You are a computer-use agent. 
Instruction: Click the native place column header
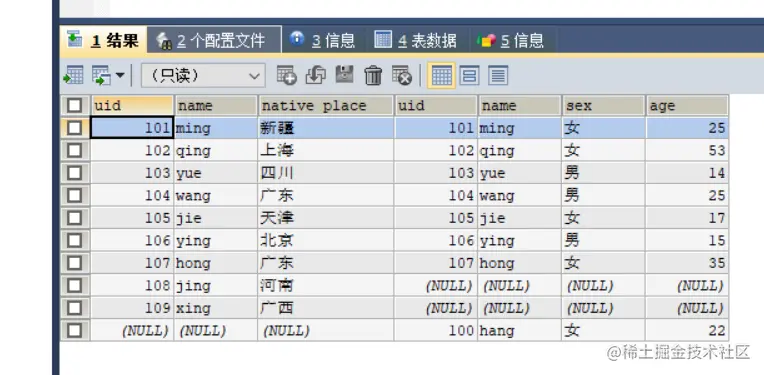[x=325, y=106]
